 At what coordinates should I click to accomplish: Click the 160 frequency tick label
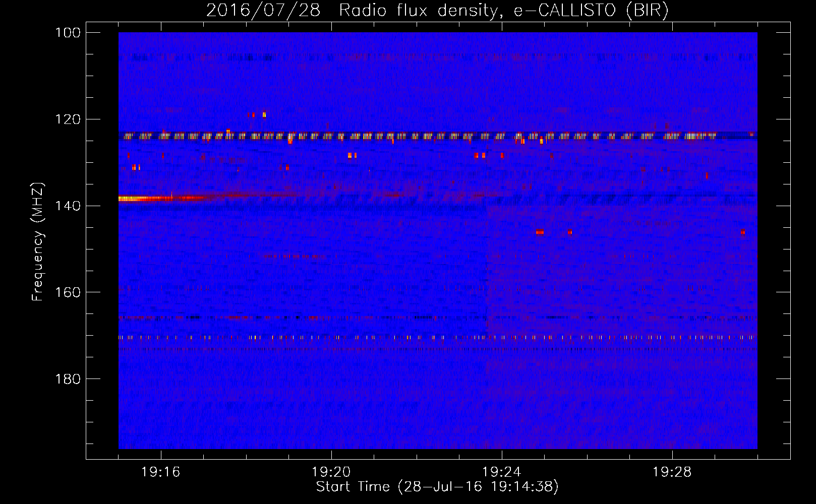tap(68, 293)
